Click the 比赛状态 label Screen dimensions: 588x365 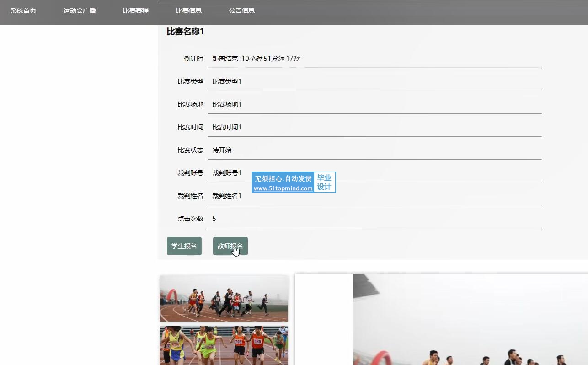click(190, 150)
